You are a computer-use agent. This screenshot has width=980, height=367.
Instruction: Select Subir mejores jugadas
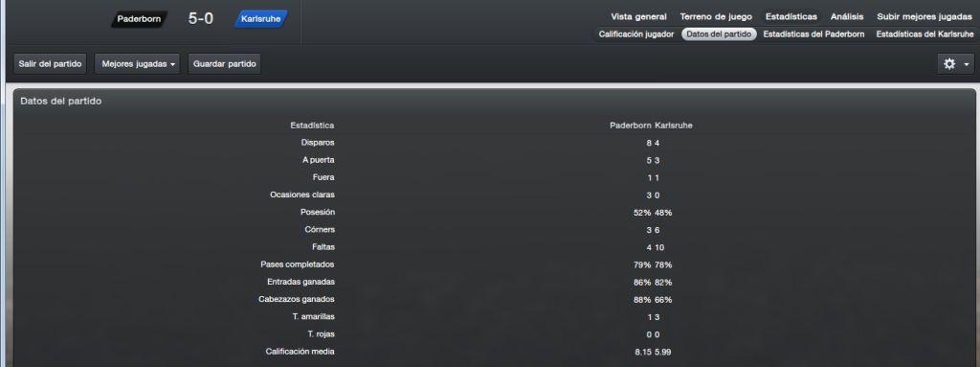point(924,17)
